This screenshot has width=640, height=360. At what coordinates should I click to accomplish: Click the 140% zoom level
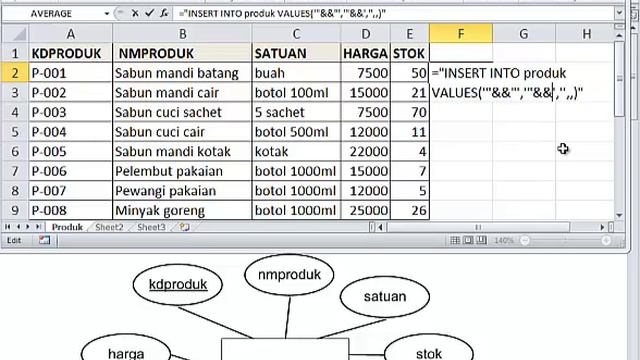(504, 240)
